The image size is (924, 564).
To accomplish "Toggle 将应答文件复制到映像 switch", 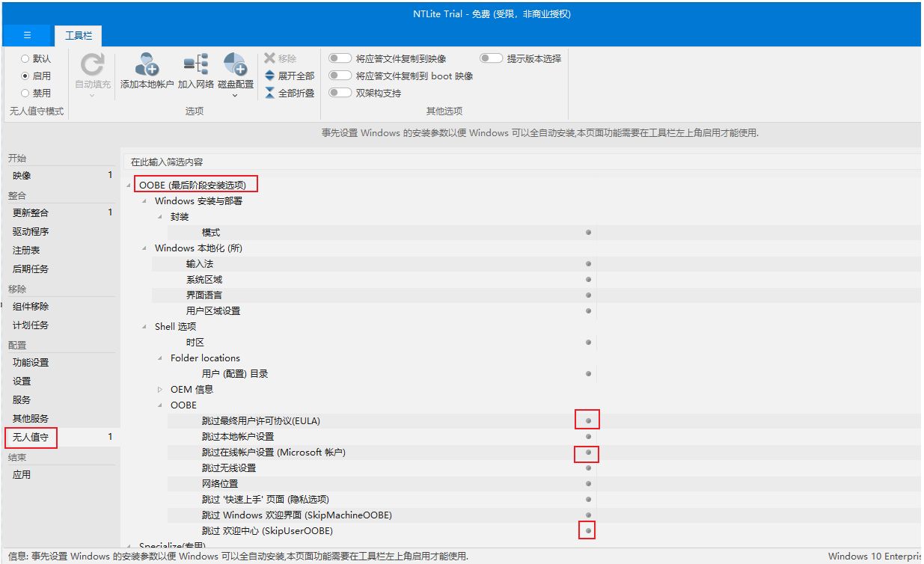I will pos(340,58).
